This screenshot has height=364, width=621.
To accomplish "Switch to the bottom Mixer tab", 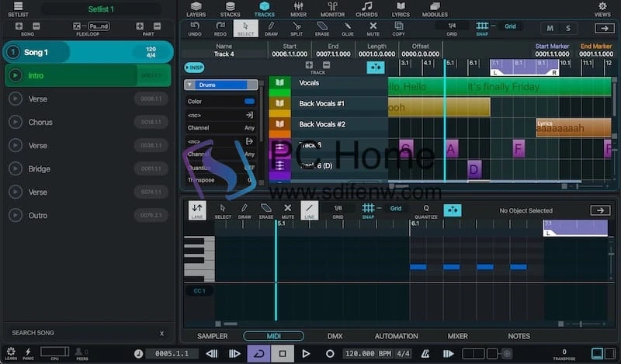I will (x=457, y=336).
